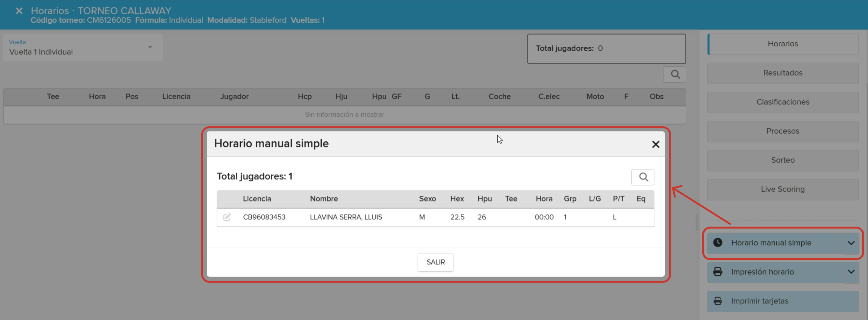Select the Sorteo menu item
The width and height of the screenshot is (868, 320).
point(783,160)
